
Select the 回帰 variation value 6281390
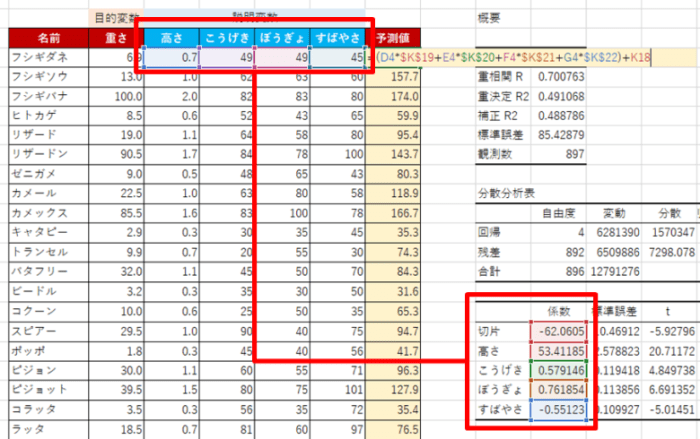[x=614, y=232]
